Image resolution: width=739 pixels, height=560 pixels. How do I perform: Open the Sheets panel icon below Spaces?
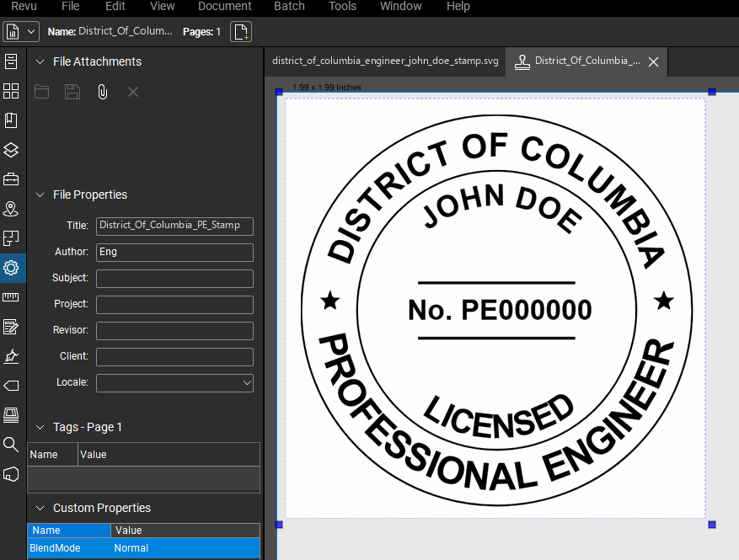(x=11, y=238)
